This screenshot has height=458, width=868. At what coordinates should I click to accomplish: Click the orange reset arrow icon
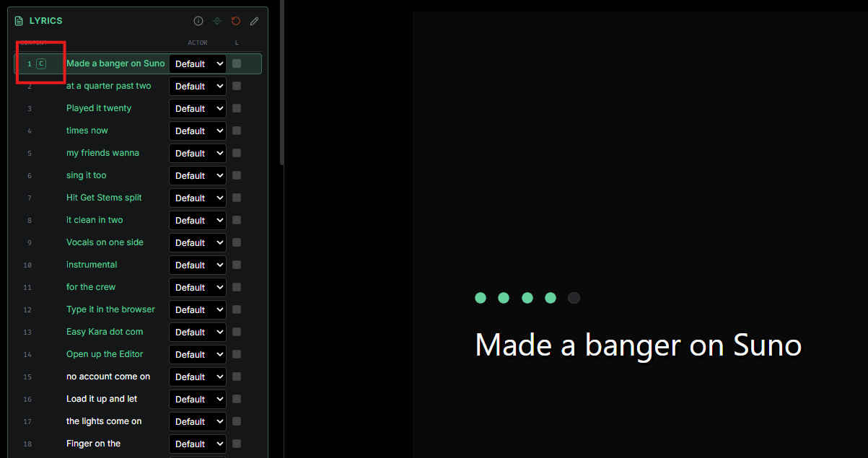coord(236,21)
